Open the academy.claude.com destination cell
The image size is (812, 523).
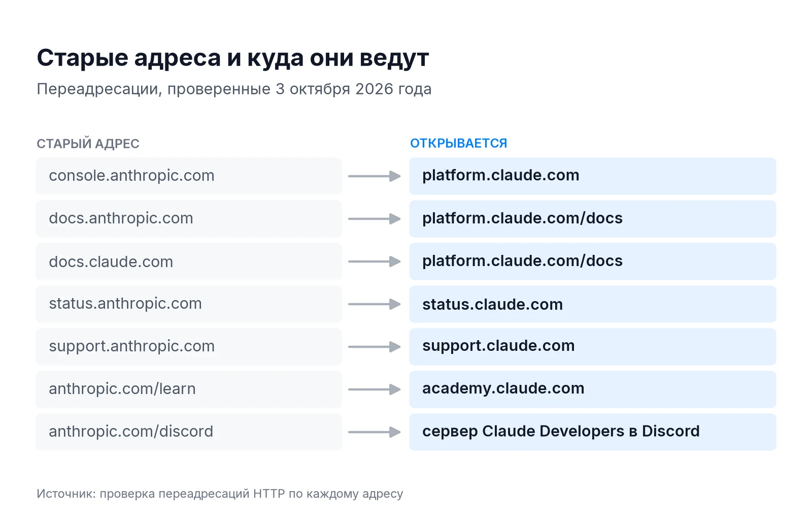pyautogui.click(x=593, y=389)
